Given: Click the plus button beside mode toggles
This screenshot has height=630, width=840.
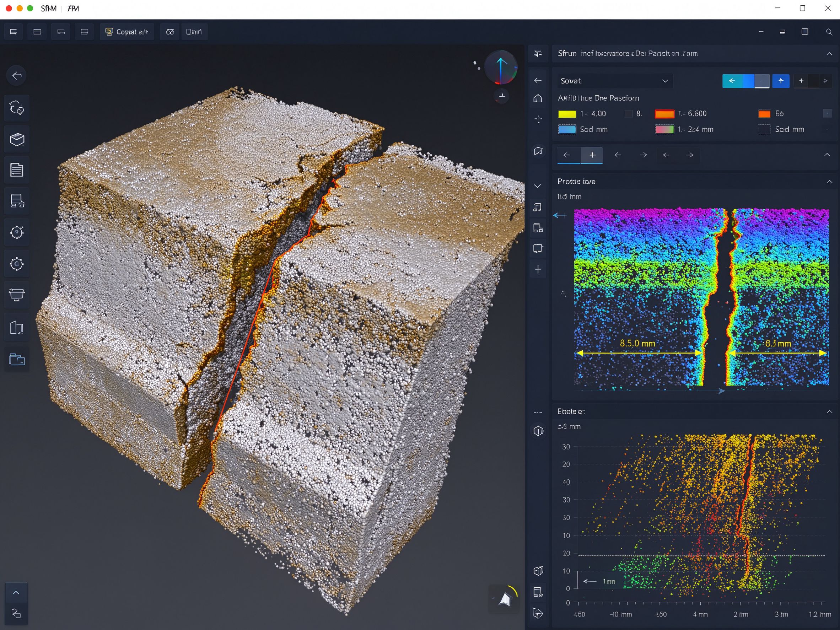Looking at the screenshot, I should tap(801, 81).
